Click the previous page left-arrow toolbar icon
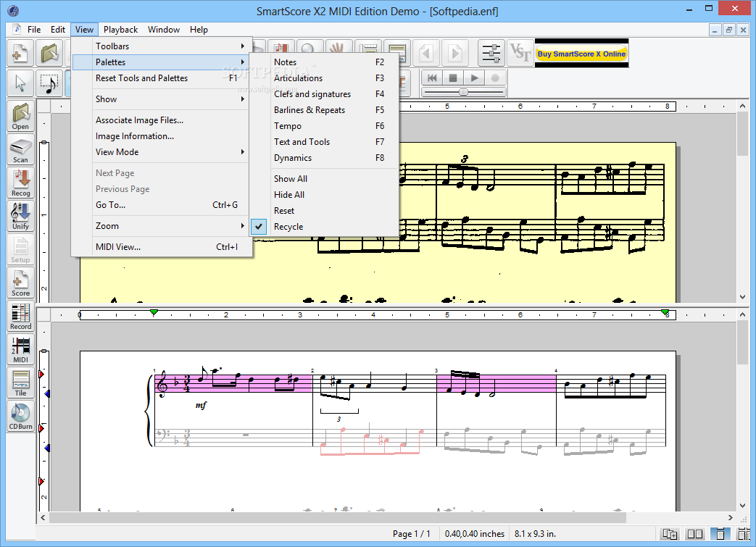 point(425,53)
